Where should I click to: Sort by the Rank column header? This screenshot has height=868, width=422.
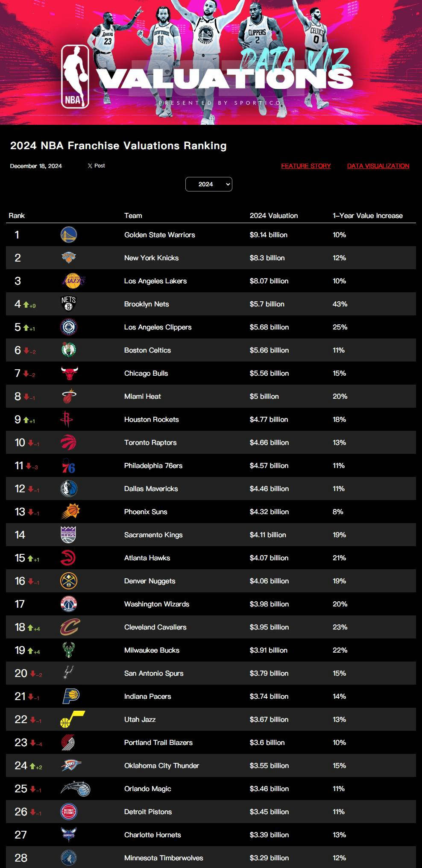tap(17, 216)
